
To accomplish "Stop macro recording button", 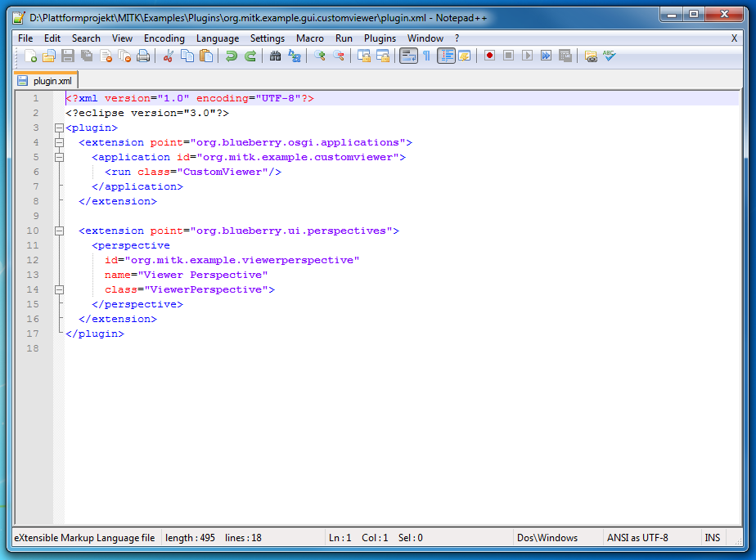I will (508, 56).
